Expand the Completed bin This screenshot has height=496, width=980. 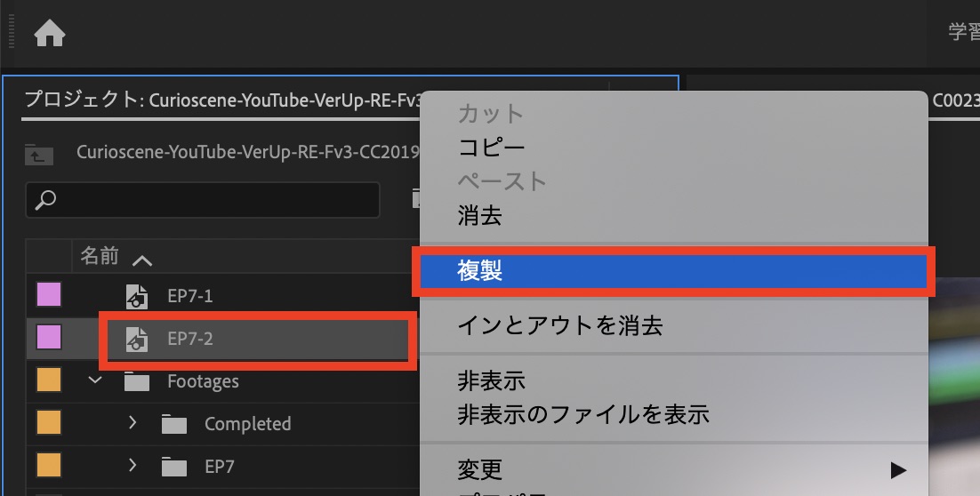[x=132, y=422]
